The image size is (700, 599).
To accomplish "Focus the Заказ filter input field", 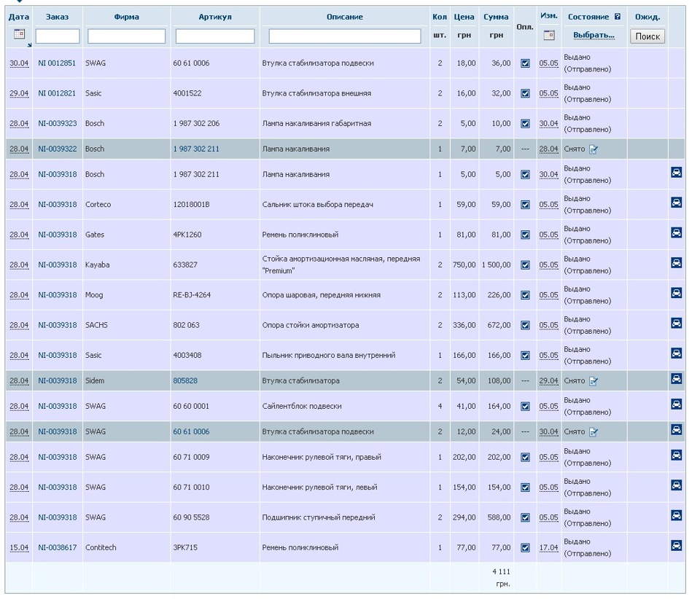I will 58,36.
